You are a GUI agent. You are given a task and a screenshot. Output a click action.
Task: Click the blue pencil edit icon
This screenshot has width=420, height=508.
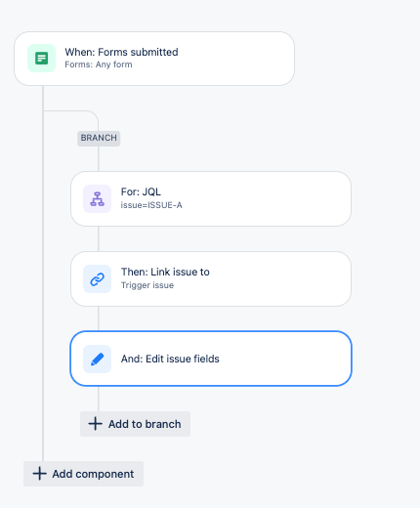97,359
